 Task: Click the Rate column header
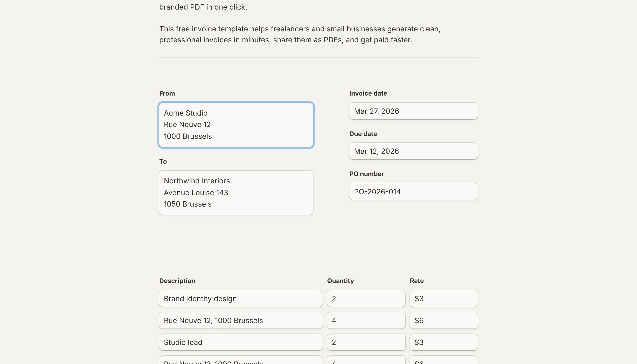(417, 281)
